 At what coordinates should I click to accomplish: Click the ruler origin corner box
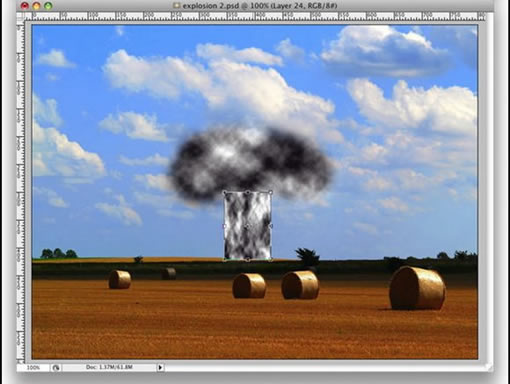pyautogui.click(x=21, y=16)
